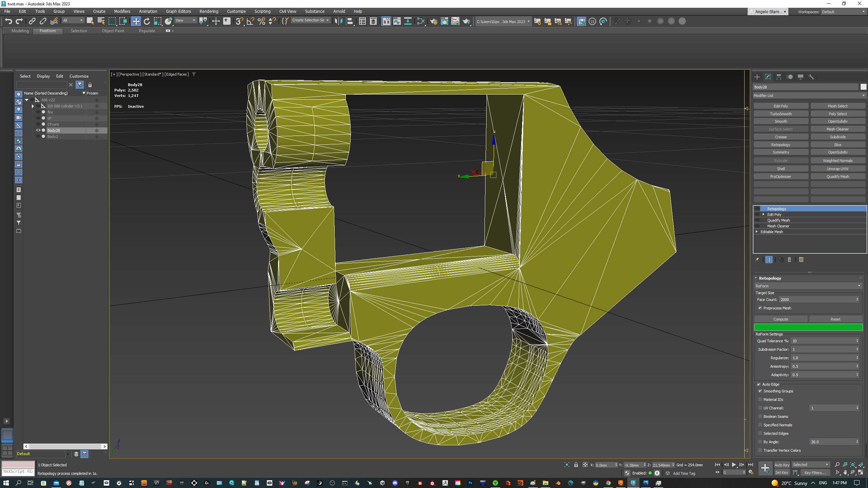Expand the SW 686 cylinder v2:1 node
The height and width of the screenshot is (488, 868).
click(x=33, y=106)
